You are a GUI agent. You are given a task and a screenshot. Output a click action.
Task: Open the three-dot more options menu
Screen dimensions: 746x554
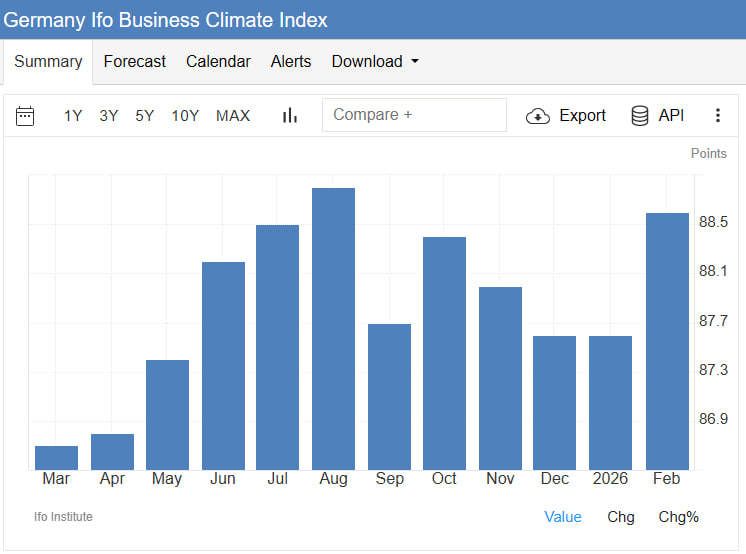717,116
